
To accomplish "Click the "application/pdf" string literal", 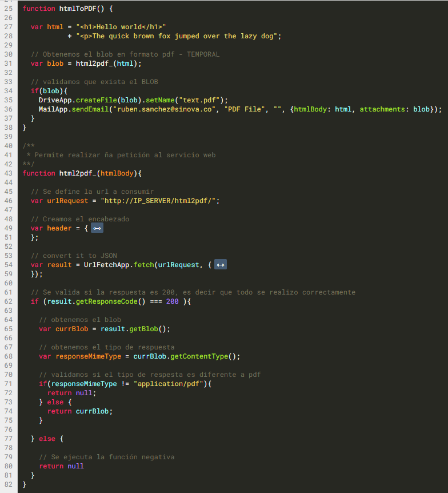I will [170, 384].
